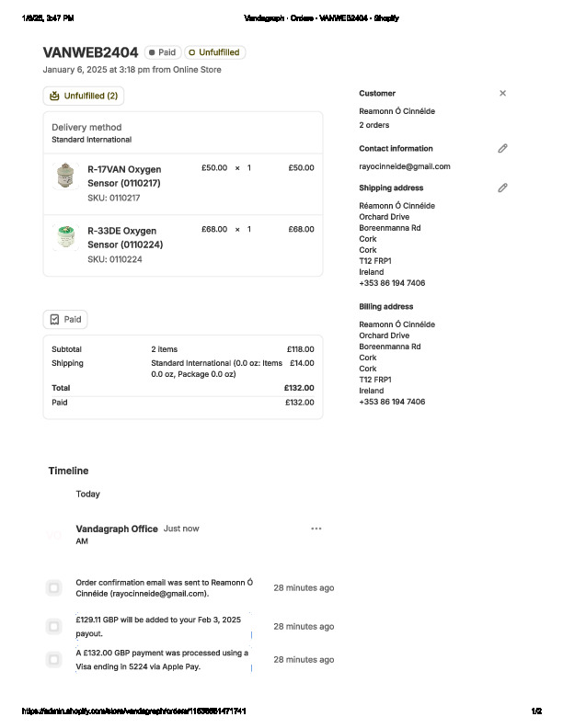563x728 pixels.
Task: Click the £129.11 payout timeline marker
Action: click(x=54, y=627)
